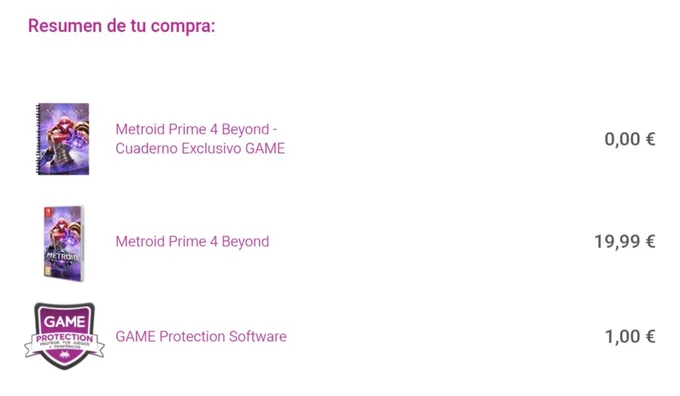The image size is (680, 396).
Task: Open the Metroid Prime 4 Beyond box art thumbnail
Action: 64,243
